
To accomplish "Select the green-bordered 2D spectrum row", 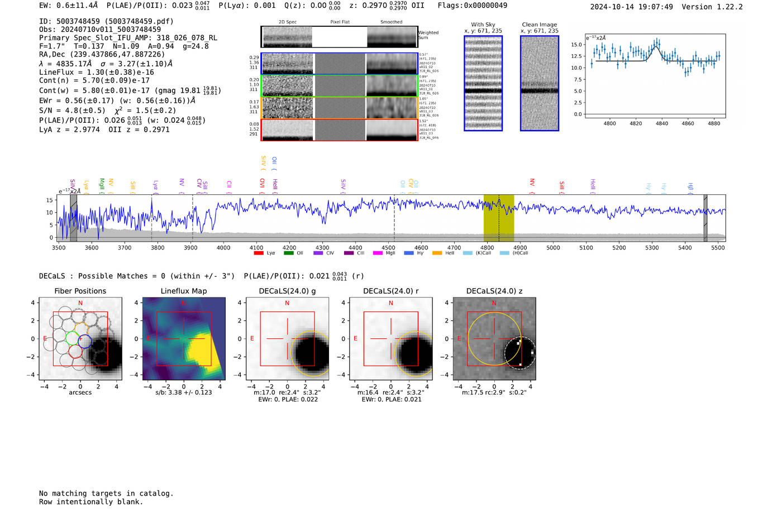I will (339, 85).
